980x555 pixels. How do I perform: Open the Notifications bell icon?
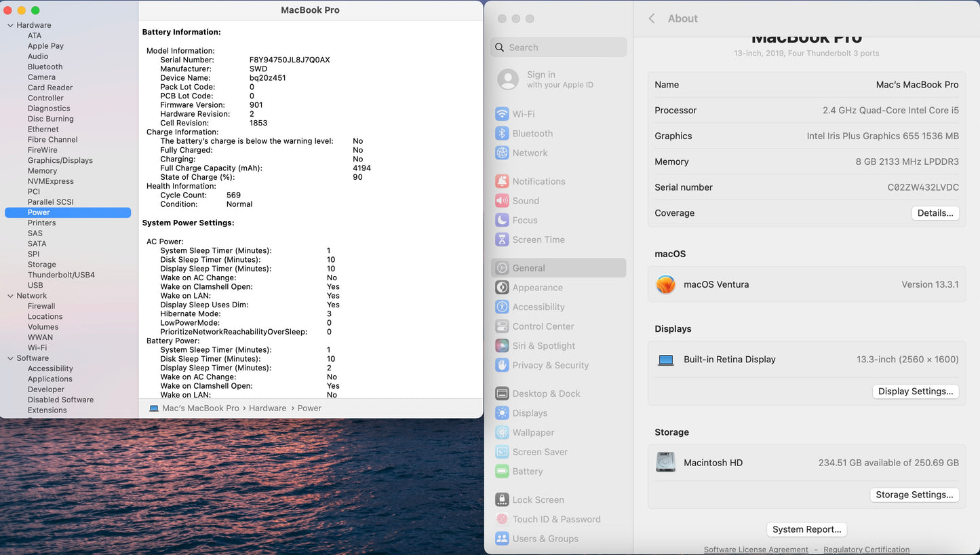[x=502, y=181]
